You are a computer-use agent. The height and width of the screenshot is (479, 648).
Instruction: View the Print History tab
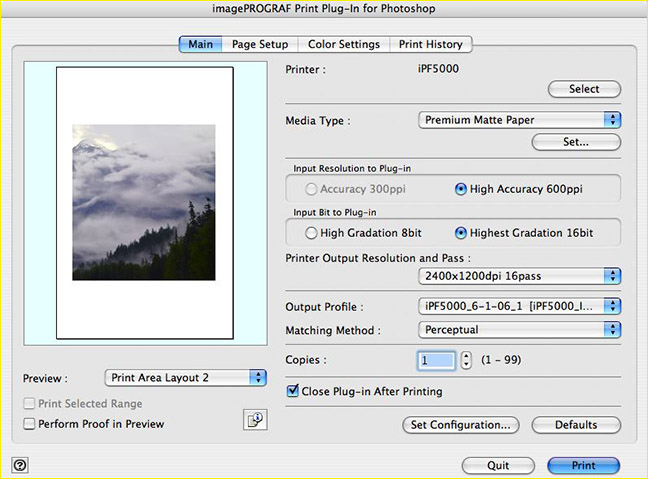coord(431,44)
